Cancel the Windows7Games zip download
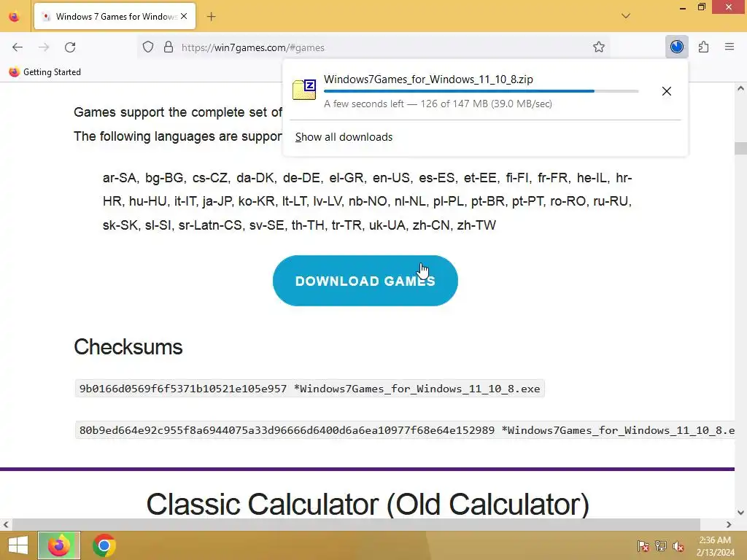 click(x=667, y=91)
